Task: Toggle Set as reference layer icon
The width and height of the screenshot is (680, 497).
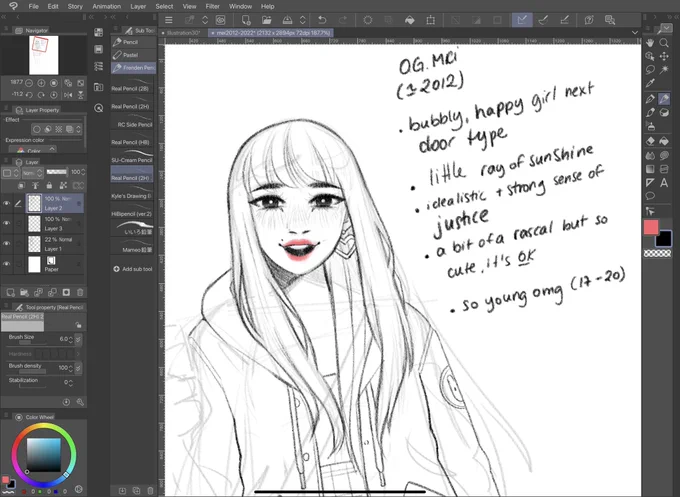Action: tap(35, 186)
